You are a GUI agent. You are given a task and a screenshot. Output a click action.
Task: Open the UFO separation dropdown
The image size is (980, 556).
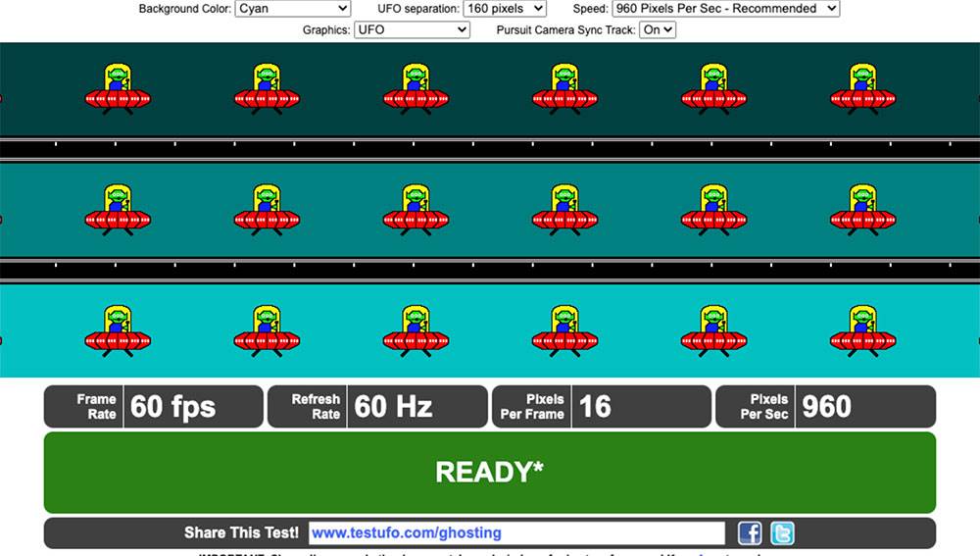(505, 9)
